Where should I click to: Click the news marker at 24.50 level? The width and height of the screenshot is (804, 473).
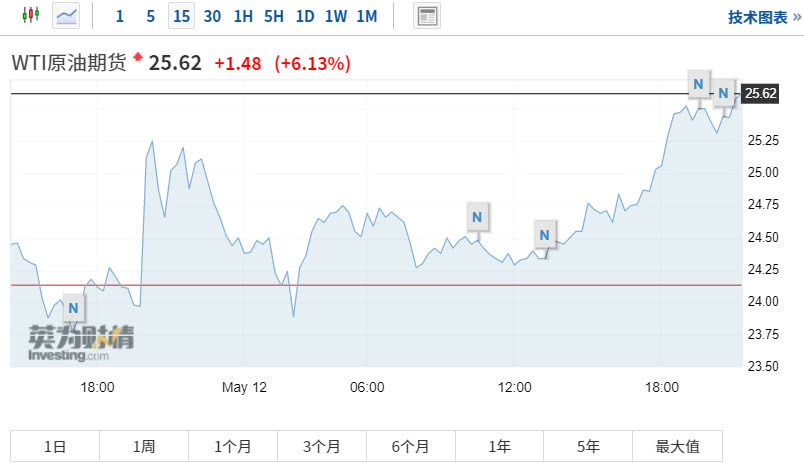[478, 214]
